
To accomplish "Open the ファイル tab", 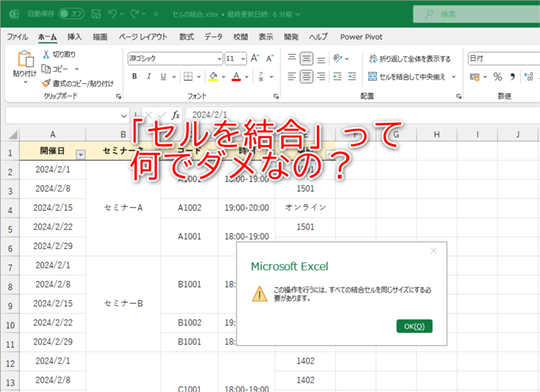I will click(x=17, y=37).
